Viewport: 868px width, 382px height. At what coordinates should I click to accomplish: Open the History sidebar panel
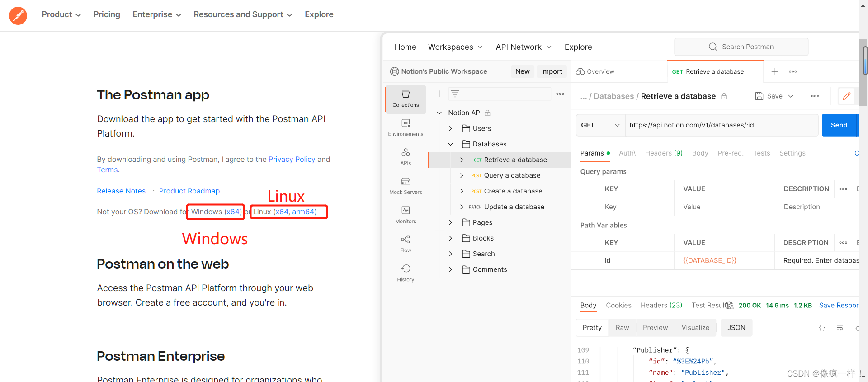[406, 273]
